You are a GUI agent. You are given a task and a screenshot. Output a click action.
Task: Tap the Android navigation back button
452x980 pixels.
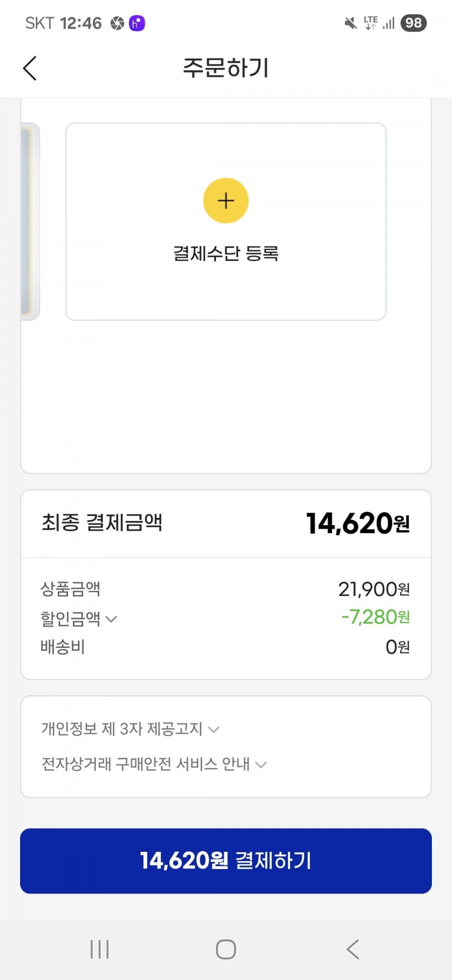(x=353, y=949)
